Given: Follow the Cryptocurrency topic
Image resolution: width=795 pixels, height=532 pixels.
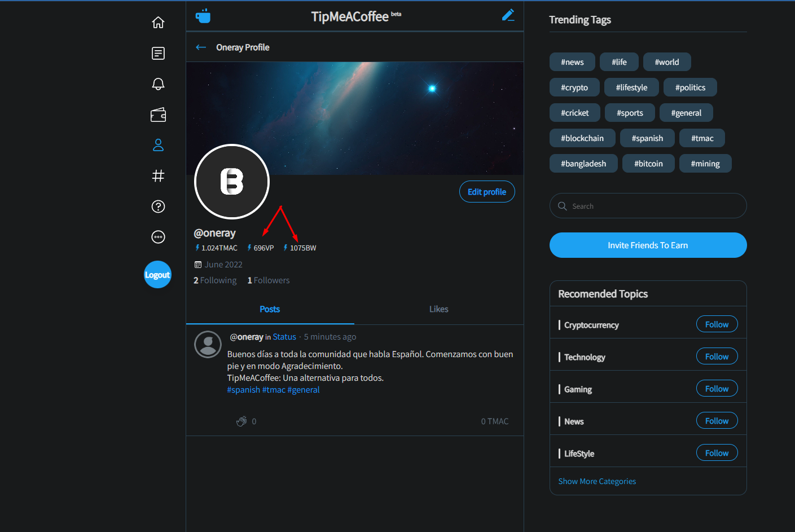Looking at the screenshot, I should [x=717, y=324].
